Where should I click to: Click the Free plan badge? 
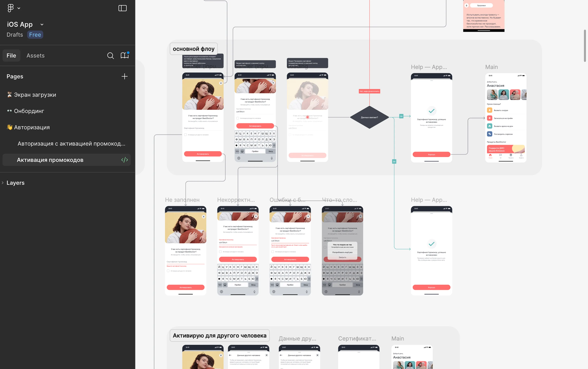pos(35,34)
